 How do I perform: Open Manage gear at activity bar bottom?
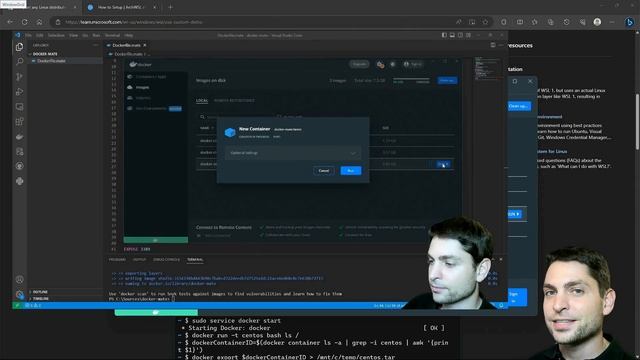coord(19,294)
